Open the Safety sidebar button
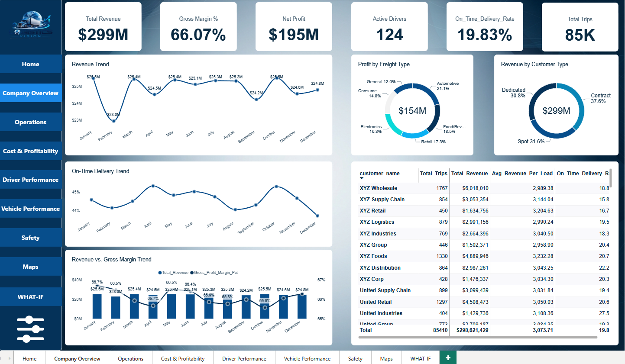This screenshot has height=364, width=625. pyautogui.click(x=31, y=238)
